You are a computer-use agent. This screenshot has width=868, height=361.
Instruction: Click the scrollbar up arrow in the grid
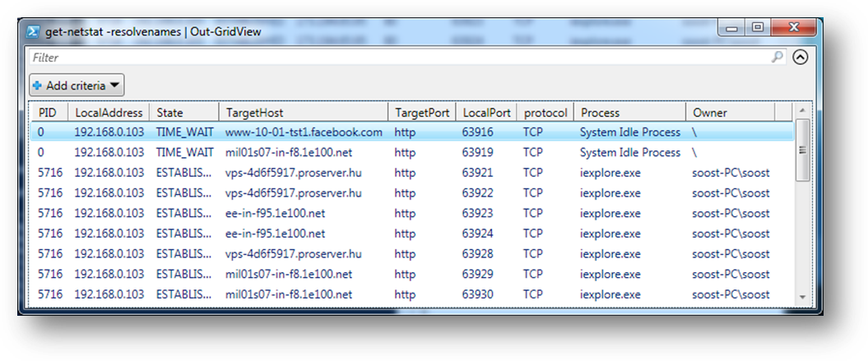802,113
